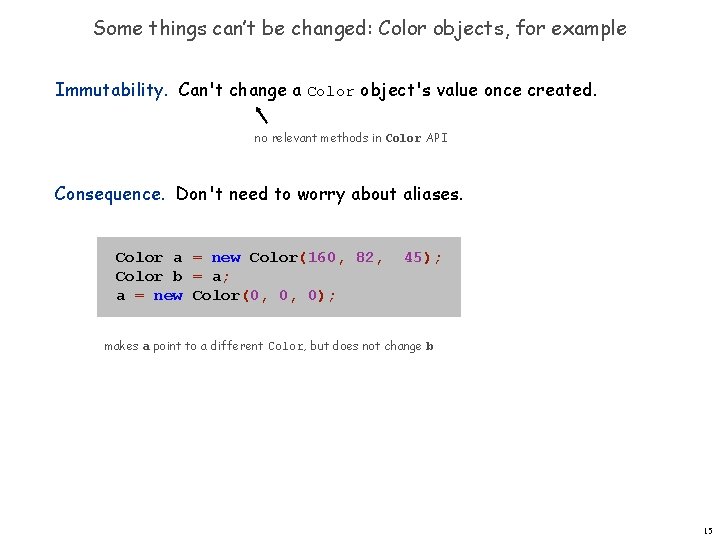The image size is (720, 540).
Task: Click 'Color(0, 0, 0)' in the code
Action: [259, 295]
